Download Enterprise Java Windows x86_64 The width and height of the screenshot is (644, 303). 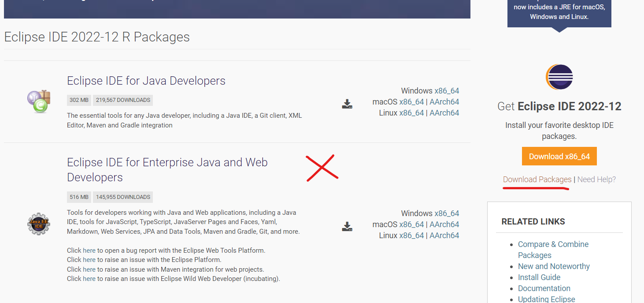pyautogui.click(x=447, y=213)
